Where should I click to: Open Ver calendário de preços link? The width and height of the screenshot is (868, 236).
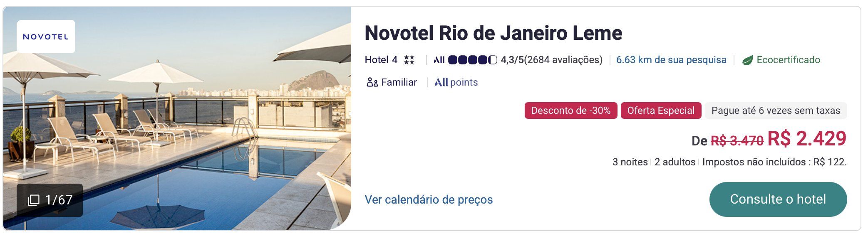pos(429,199)
